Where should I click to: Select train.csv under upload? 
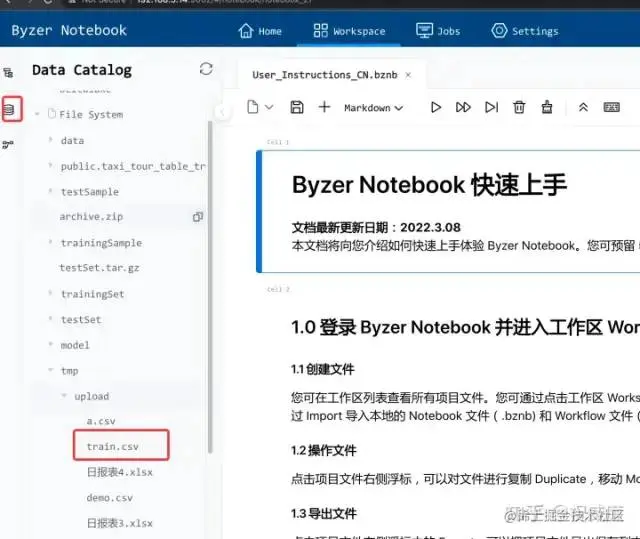tap(112, 447)
